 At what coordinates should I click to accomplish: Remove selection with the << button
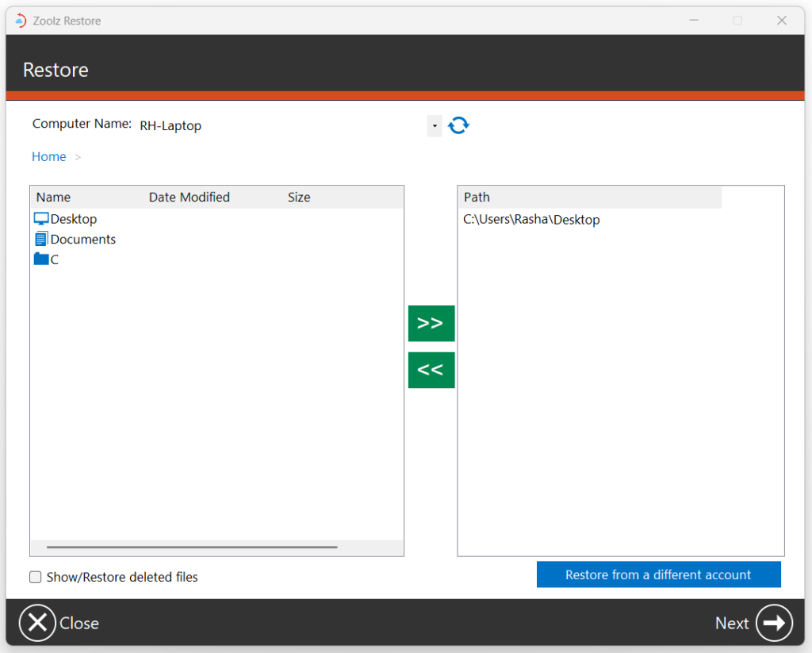431,370
